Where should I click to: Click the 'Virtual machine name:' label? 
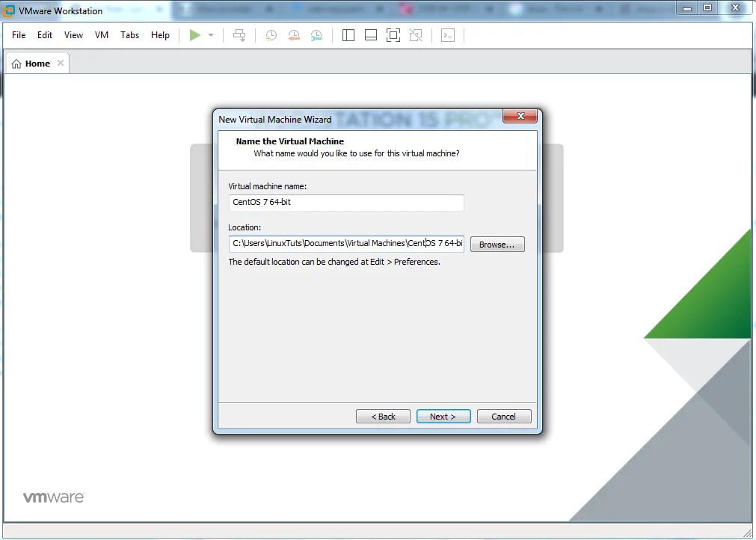click(x=267, y=186)
